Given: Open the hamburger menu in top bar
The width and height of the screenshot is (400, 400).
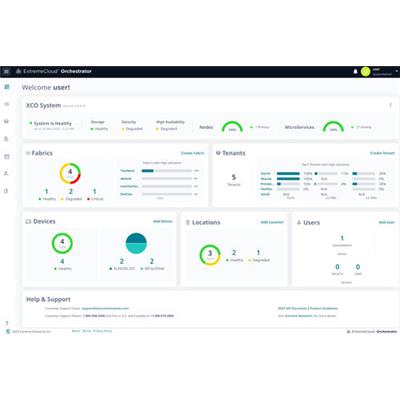Looking at the screenshot, I should pos(6,72).
